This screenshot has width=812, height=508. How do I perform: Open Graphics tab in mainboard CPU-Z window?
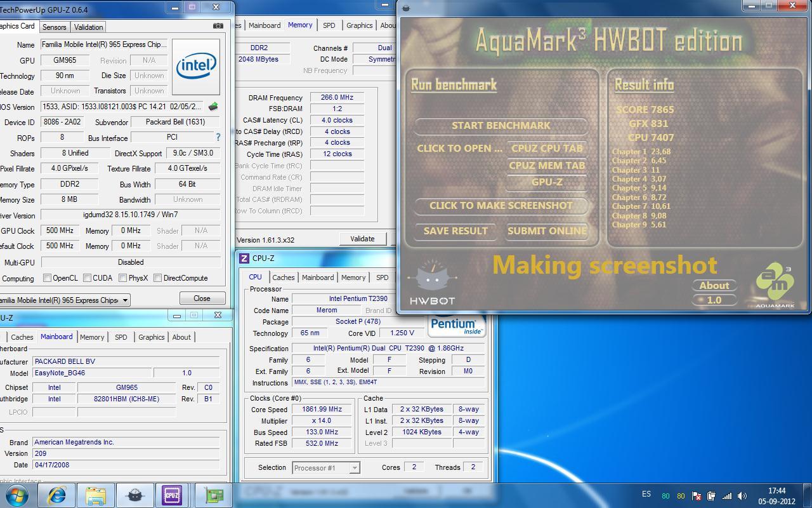tap(151, 337)
